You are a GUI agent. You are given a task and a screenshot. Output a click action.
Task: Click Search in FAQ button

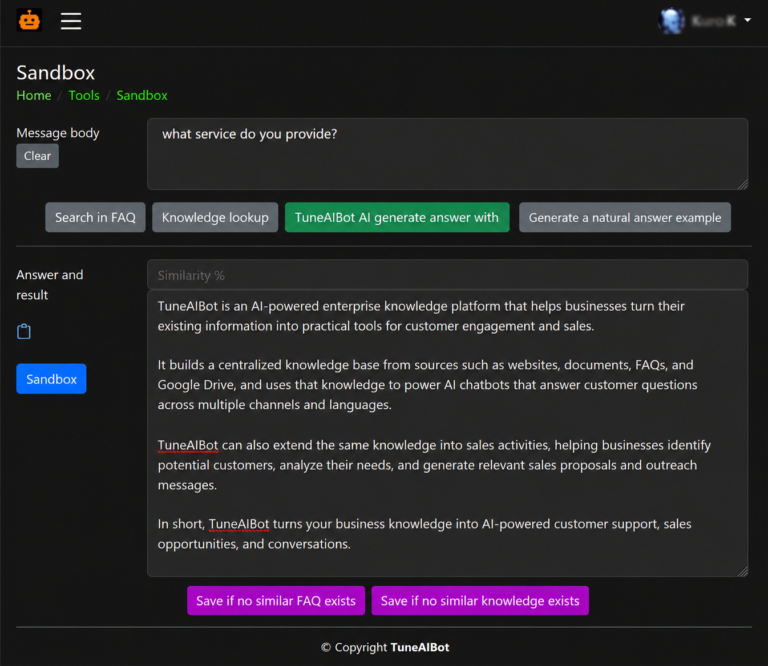click(95, 217)
